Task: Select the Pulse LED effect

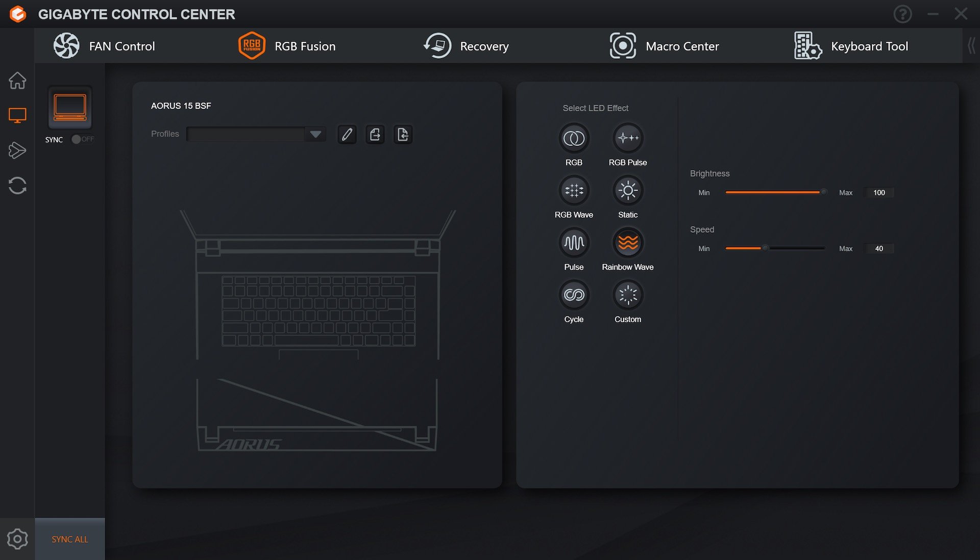Action: (574, 243)
